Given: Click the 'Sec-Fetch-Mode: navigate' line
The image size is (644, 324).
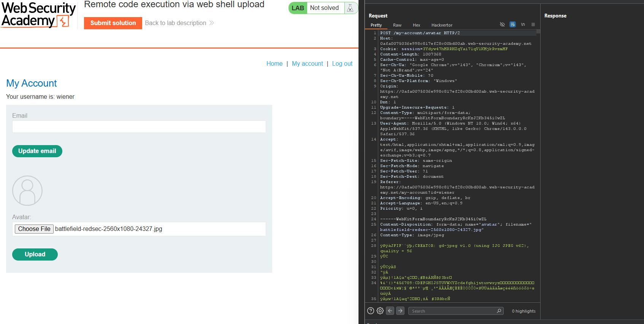Looking at the screenshot, I should 412,166.
